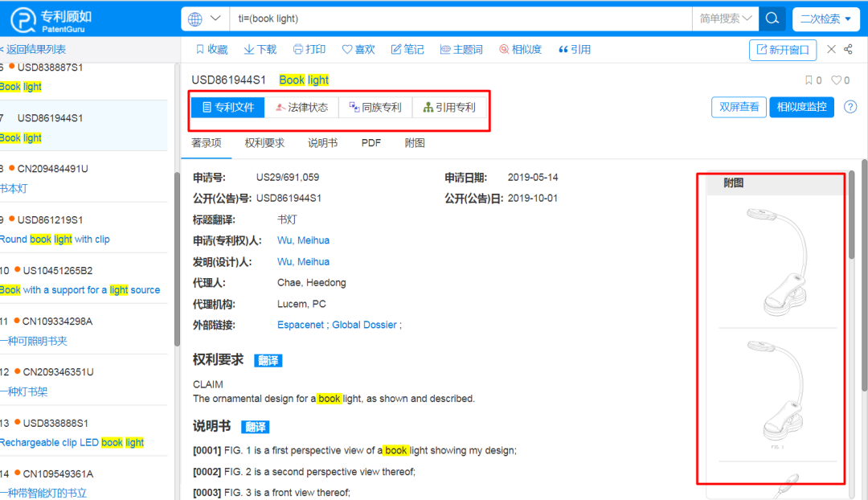Open the 二次检索 dropdown button
The width and height of the screenshot is (868, 500).
click(825, 18)
